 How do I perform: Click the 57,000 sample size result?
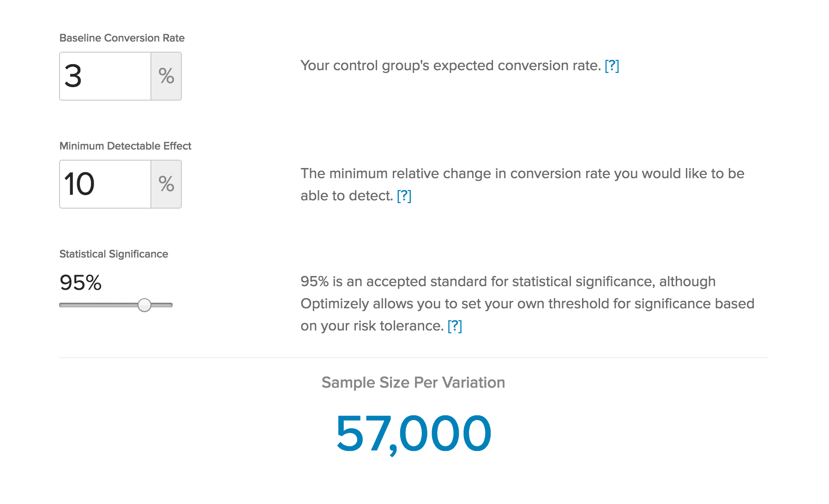(x=413, y=433)
